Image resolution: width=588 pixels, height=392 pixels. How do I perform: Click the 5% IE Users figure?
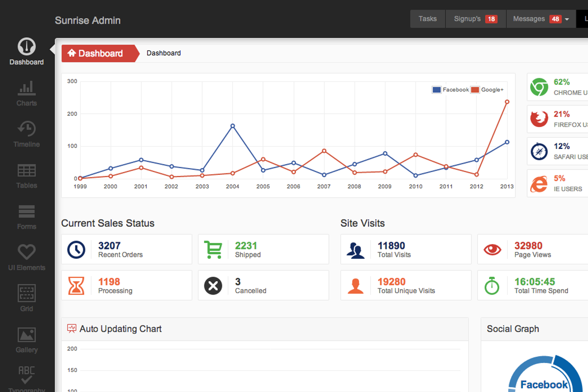pyautogui.click(x=559, y=178)
